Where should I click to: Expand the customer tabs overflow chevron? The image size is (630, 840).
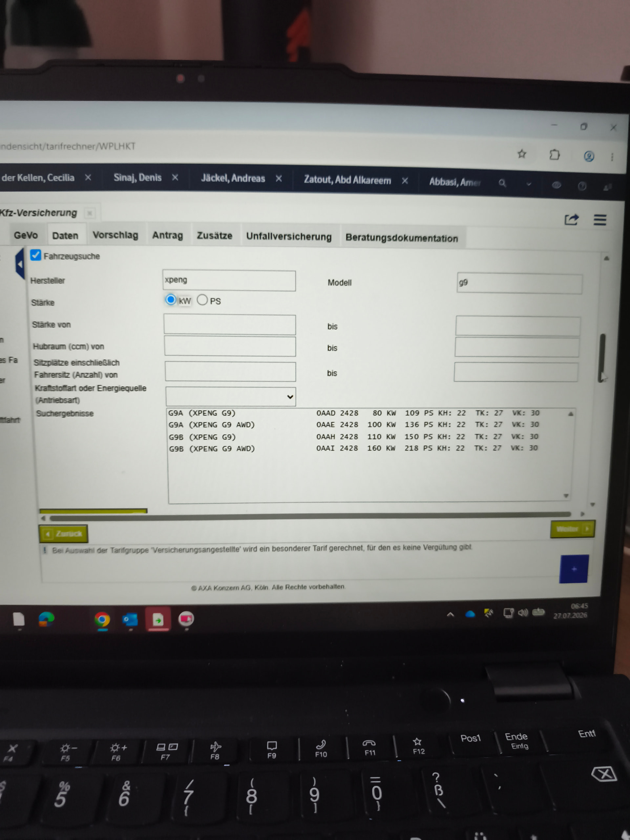529,184
